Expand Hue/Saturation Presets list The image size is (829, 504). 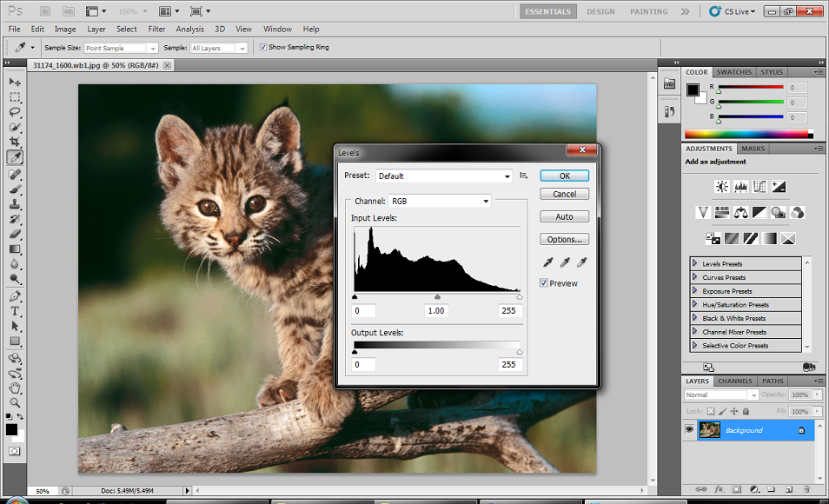[694, 304]
